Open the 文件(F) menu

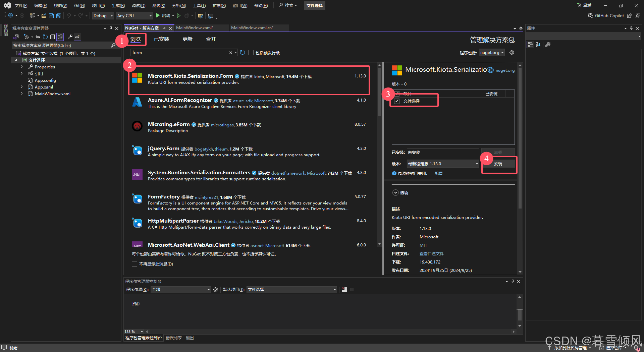click(21, 5)
